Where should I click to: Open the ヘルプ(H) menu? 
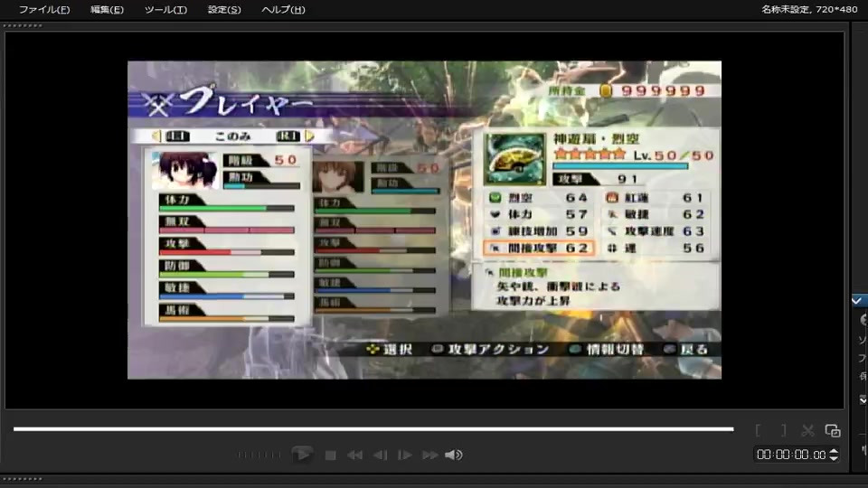283,9
